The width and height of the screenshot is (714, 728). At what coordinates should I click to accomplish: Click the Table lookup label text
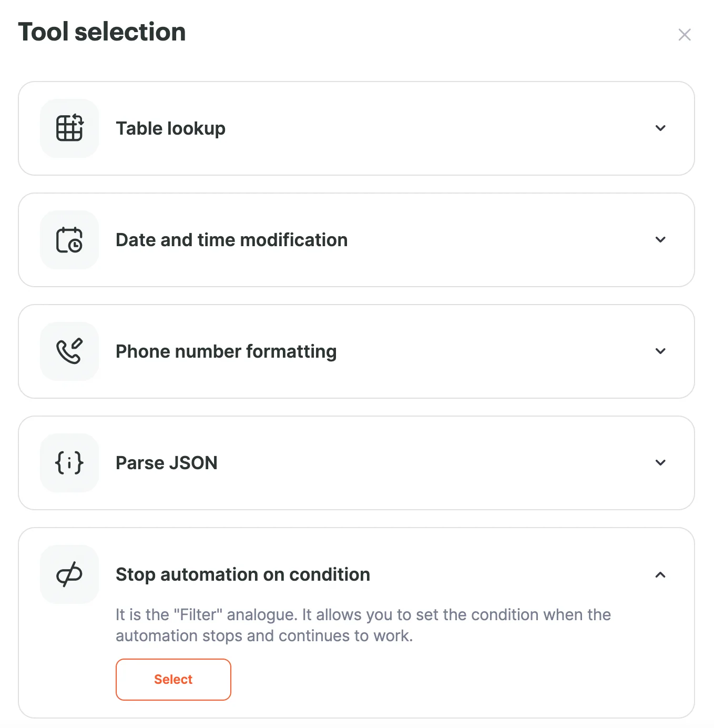tap(170, 128)
